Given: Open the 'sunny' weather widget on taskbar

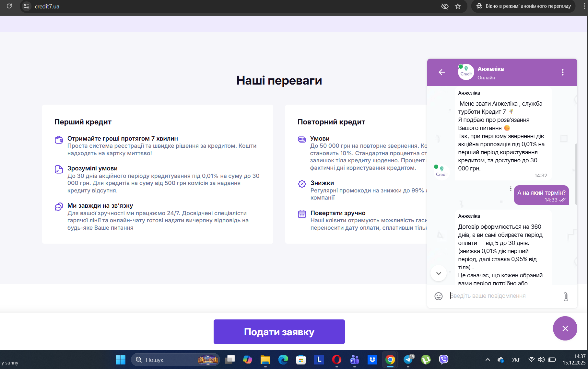Looking at the screenshot, I should click(9, 363).
